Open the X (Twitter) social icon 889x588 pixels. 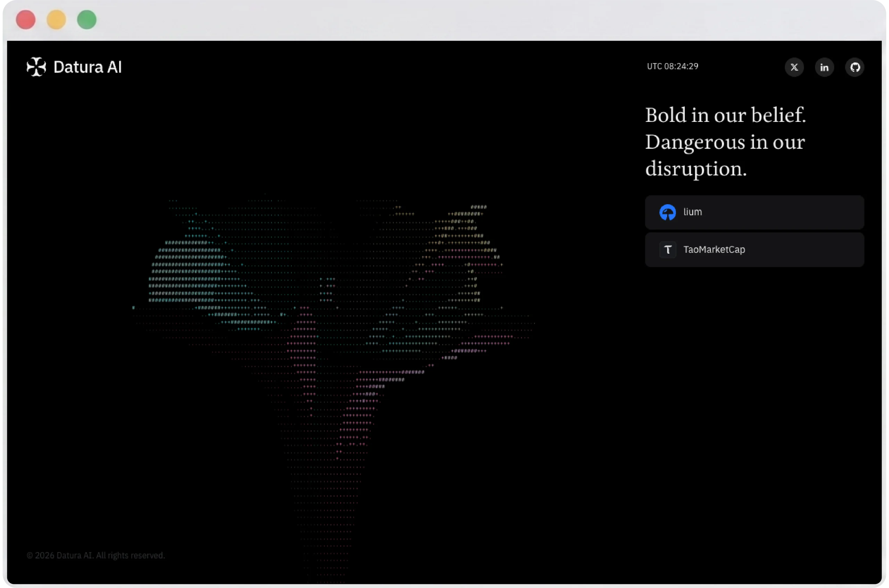click(x=794, y=67)
